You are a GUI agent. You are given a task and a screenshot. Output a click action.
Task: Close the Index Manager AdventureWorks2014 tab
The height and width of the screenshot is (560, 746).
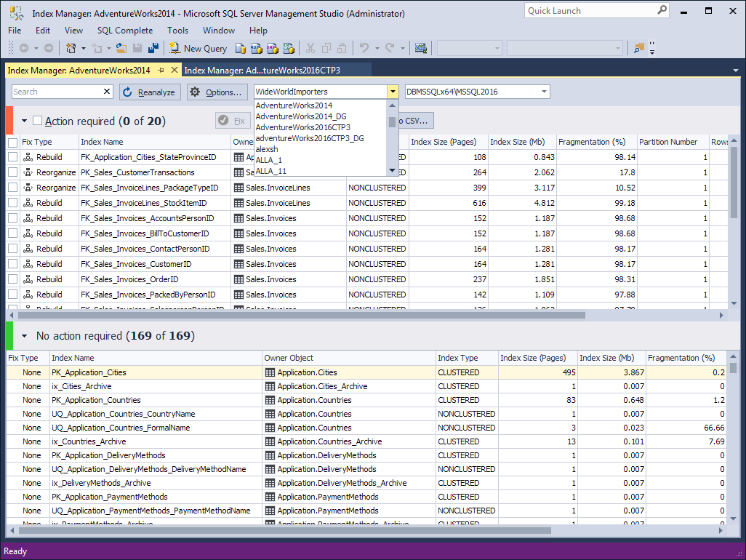(175, 70)
